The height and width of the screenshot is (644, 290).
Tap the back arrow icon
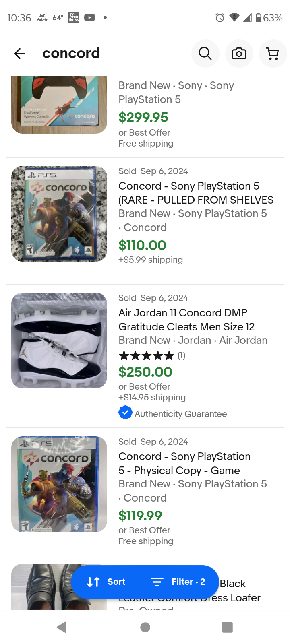pyautogui.click(x=20, y=54)
